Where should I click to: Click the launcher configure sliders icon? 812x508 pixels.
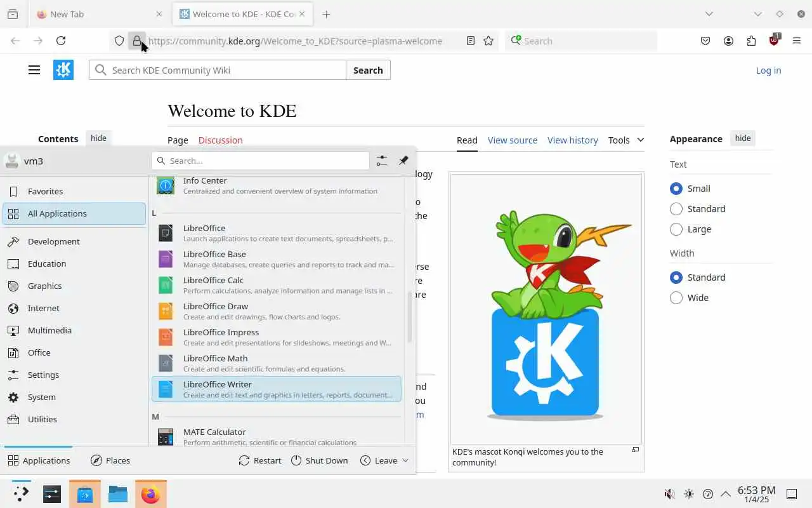click(x=381, y=161)
